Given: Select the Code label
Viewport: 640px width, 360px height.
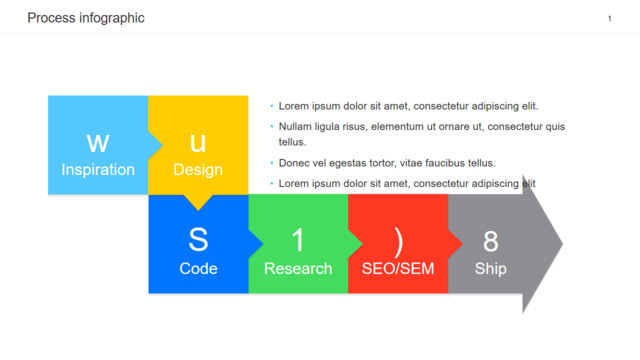Looking at the screenshot, I should [x=198, y=269].
